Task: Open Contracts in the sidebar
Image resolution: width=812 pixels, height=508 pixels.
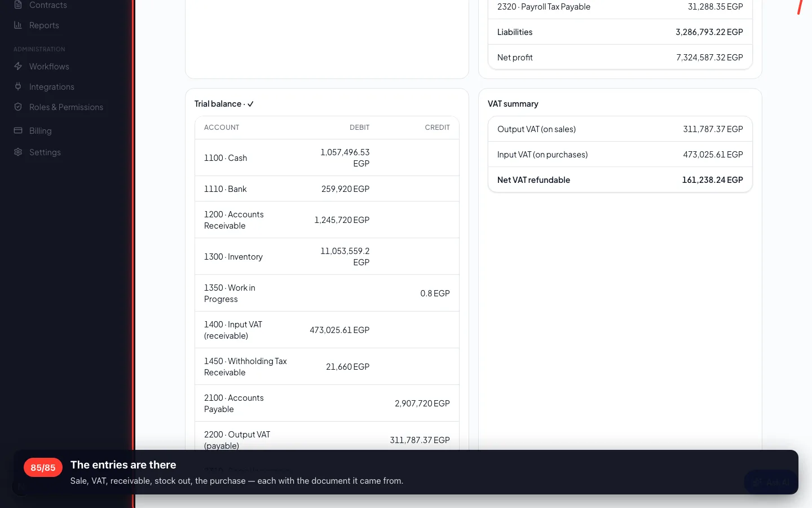Action: pyautogui.click(x=47, y=5)
